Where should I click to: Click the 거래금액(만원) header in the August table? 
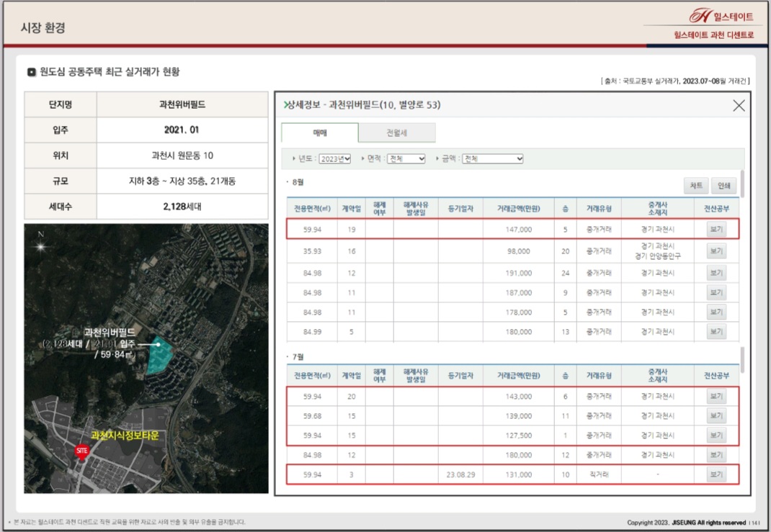(x=518, y=208)
